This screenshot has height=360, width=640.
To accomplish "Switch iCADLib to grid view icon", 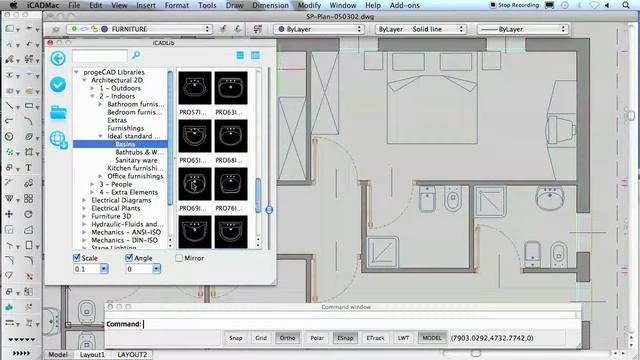I will point(256,56).
